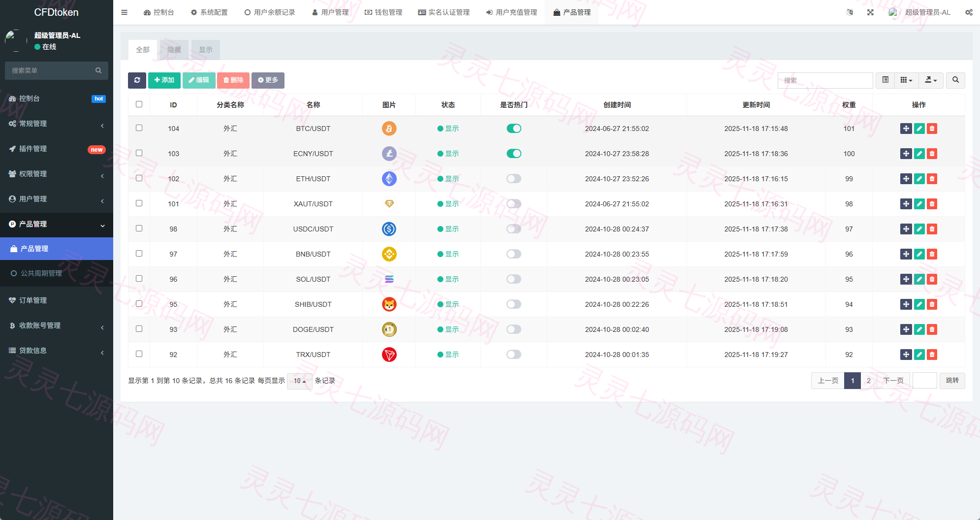This screenshot has width=980, height=520.
Task: Open the 实名认证管理 top navigation tab
Action: (444, 12)
